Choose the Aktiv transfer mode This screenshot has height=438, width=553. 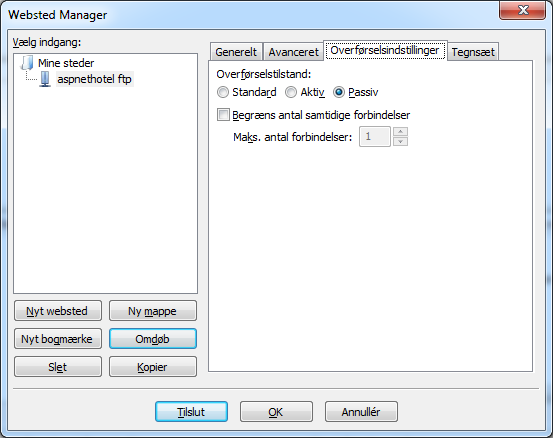291,92
